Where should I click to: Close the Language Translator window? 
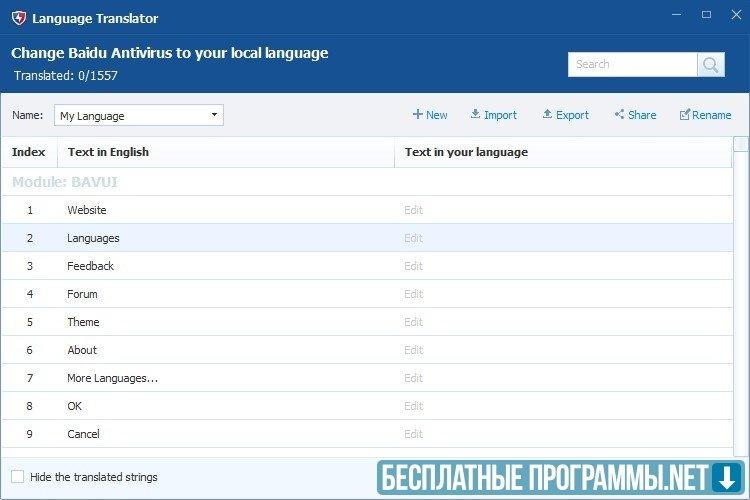736,15
